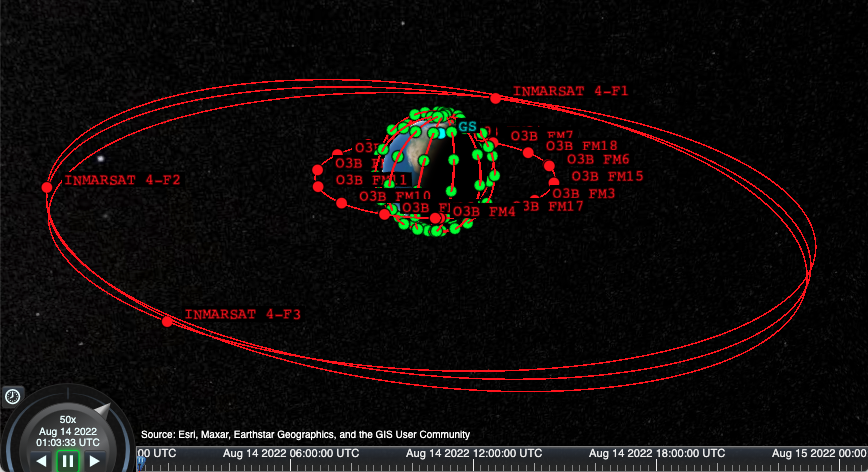Image resolution: width=868 pixels, height=472 pixels.
Task: Click the INMARSAT 4-F3 label
Action: tap(242, 314)
